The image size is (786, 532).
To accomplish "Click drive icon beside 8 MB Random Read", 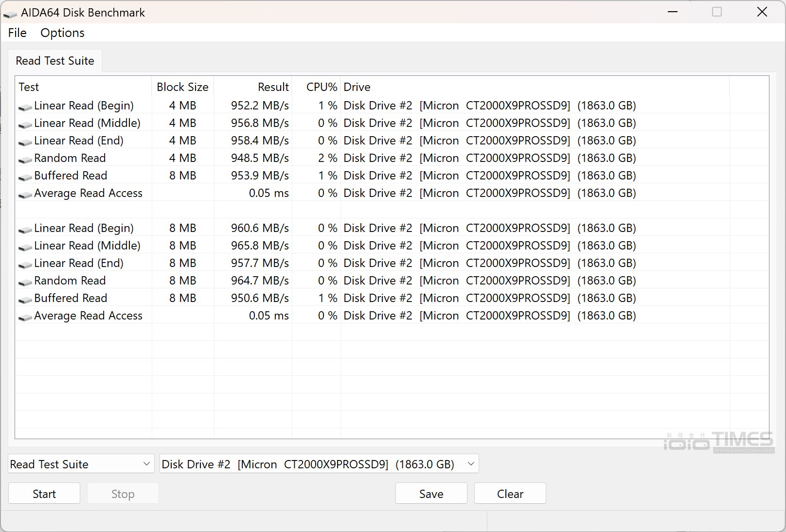I will 25,282.
